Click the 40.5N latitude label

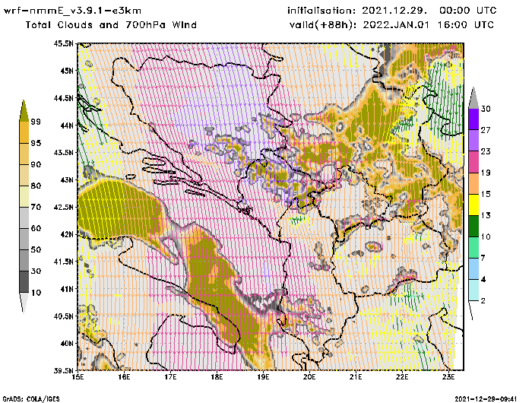coord(63,316)
